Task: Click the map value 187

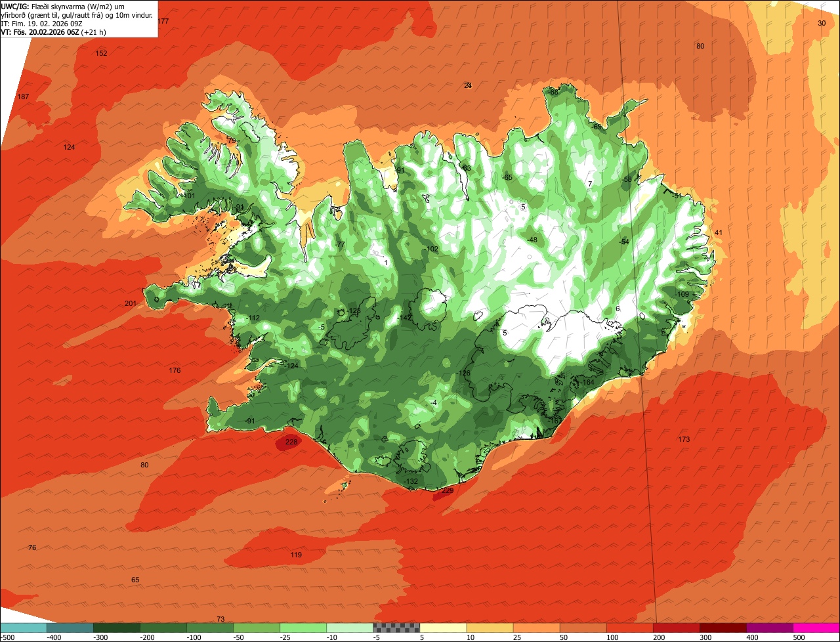Action: pyautogui.click(x=23, y=96)
